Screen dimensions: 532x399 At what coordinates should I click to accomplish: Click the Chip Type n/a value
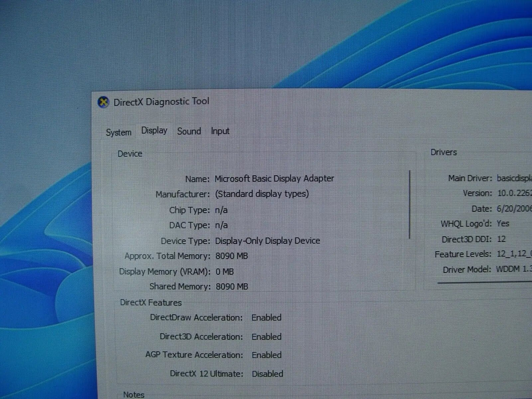pyautogui.click(x=221, y=210)
